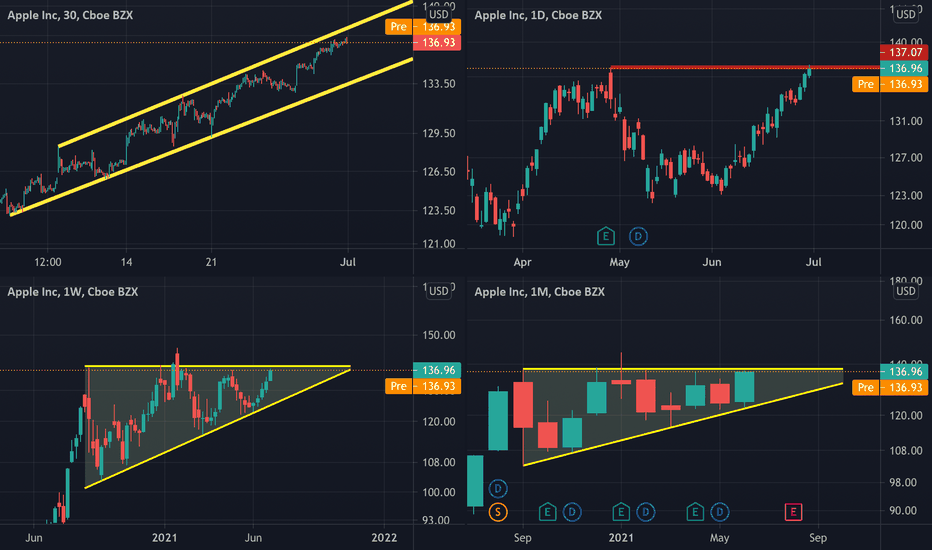The height and width of the screenshot is (550, 932).
Task: Click the May label on the 1D time axis
Action: [619, 262]
